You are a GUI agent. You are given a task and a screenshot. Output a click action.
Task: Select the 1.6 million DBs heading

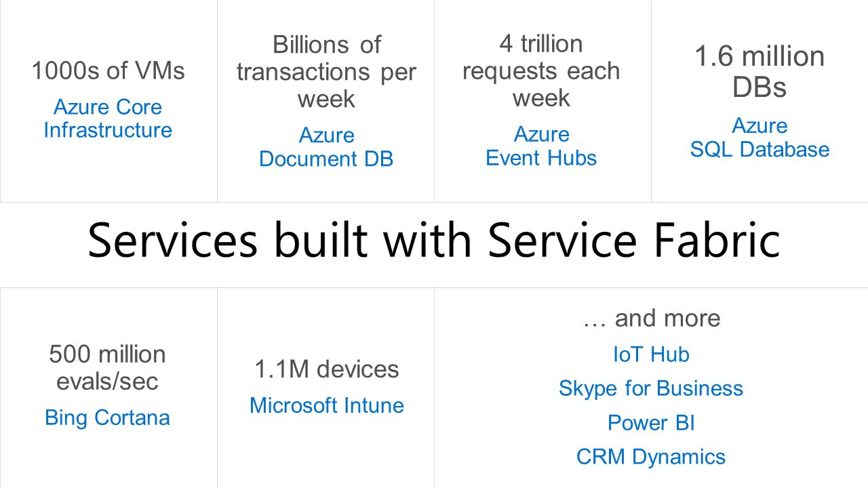(x=759, y=72)
